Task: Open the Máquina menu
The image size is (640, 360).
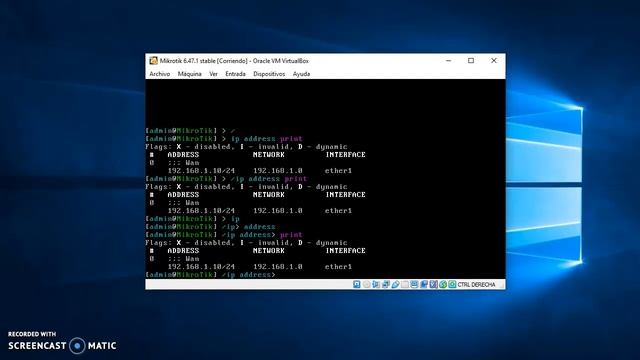Action: tap(189, 74)
